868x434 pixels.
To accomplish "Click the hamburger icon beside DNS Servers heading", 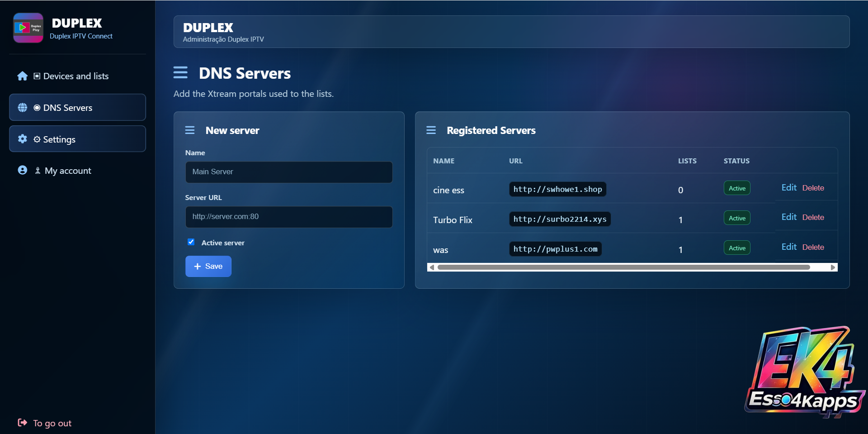I will (x=180, y=72).
